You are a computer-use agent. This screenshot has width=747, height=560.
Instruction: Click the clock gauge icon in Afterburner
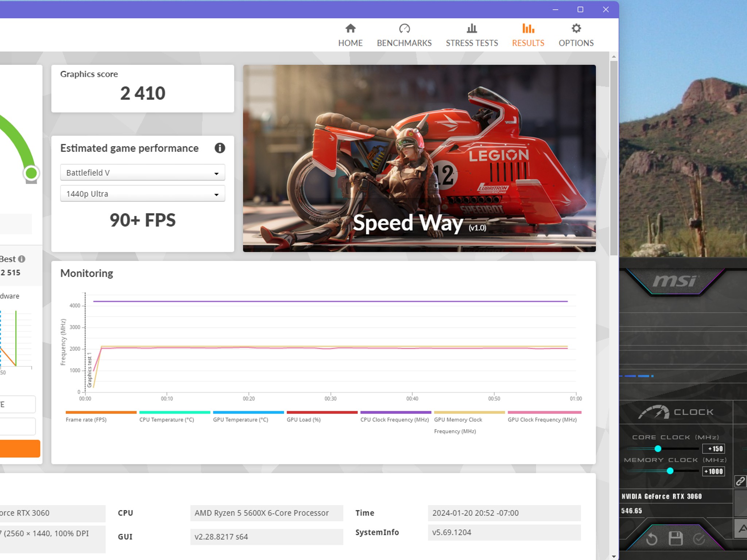coord(654,412)
